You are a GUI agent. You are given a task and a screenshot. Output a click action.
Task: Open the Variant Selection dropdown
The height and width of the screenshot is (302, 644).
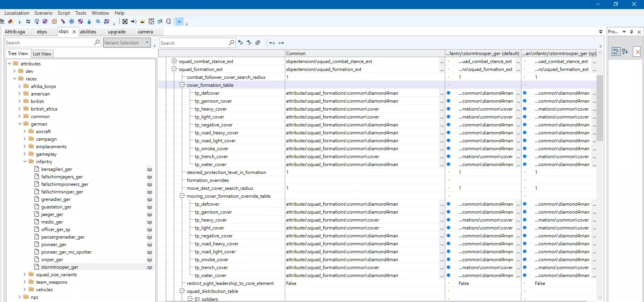147,42
